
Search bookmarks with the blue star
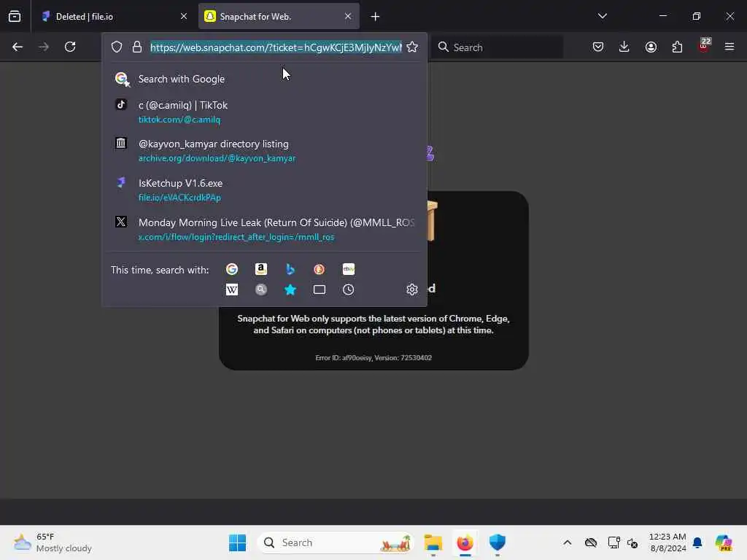point(290,289)
